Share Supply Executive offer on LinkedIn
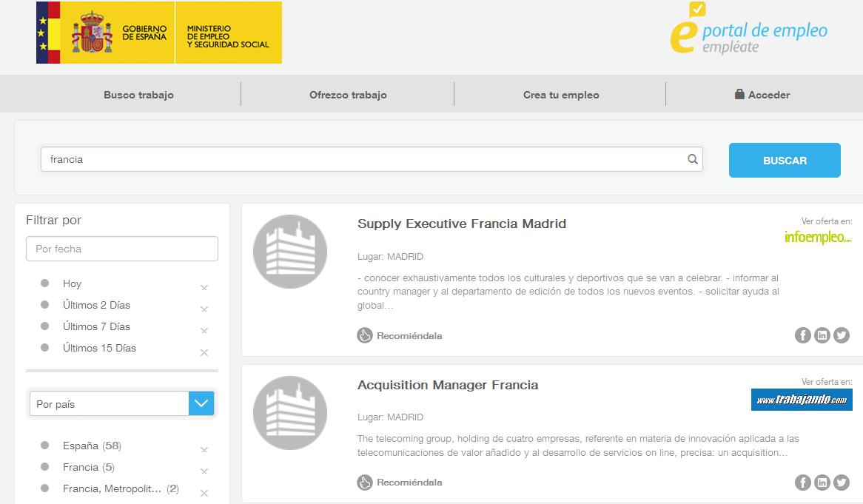Screen dimensions: 863x504 pos(822,335)
